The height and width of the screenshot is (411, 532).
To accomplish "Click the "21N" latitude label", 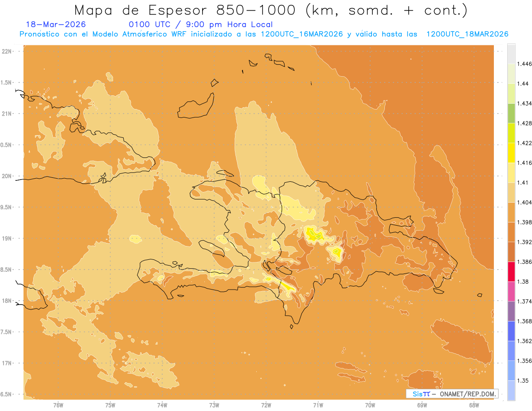I will pos(7,114).
